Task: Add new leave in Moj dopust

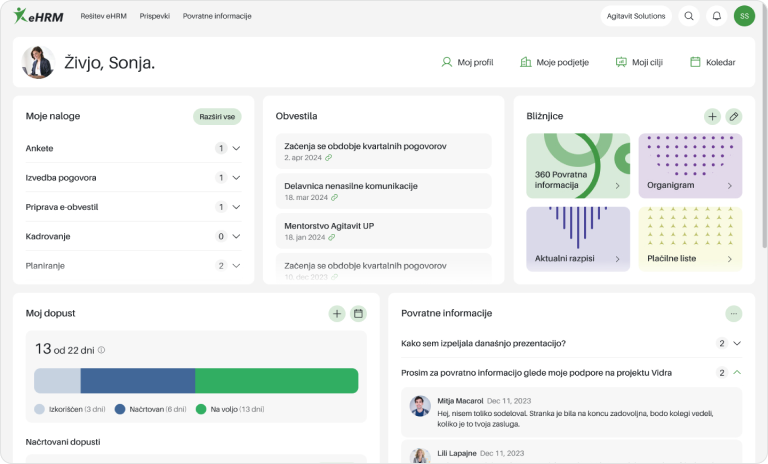Action: tap(337, 313)
